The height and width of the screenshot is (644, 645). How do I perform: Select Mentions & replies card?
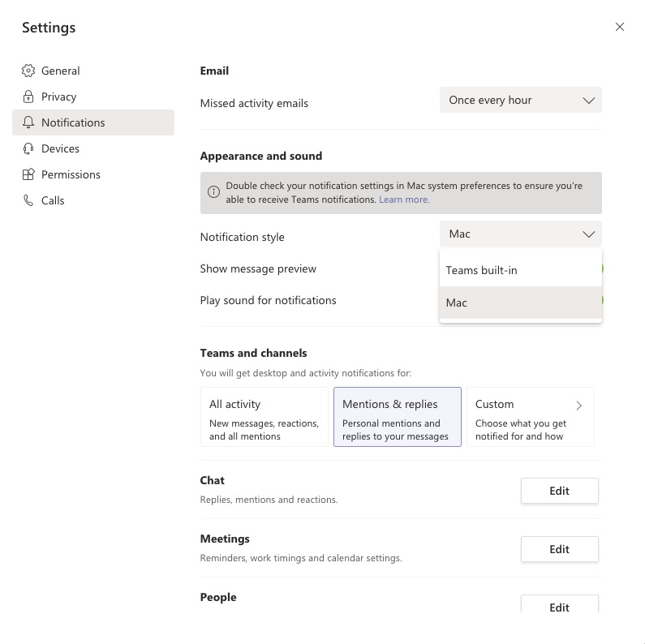398,417
